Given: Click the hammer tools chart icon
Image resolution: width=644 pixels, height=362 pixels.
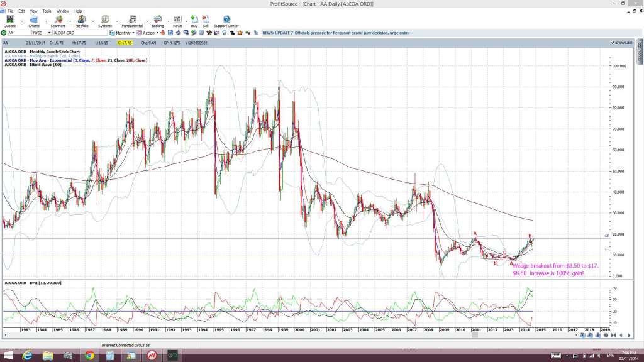Looking at the screenshot, I should pos(209,33).
